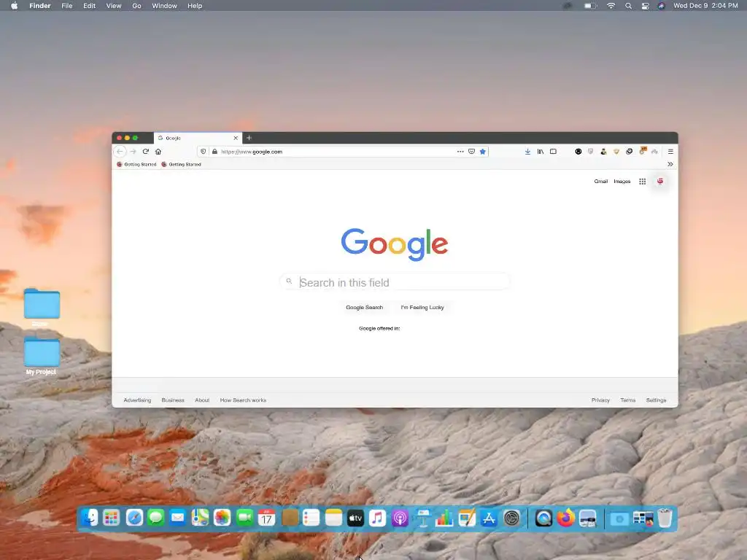Viewport: 747px width, 560px height.
Task: Click the Google Search button
Action: click(x=365, y=307)
